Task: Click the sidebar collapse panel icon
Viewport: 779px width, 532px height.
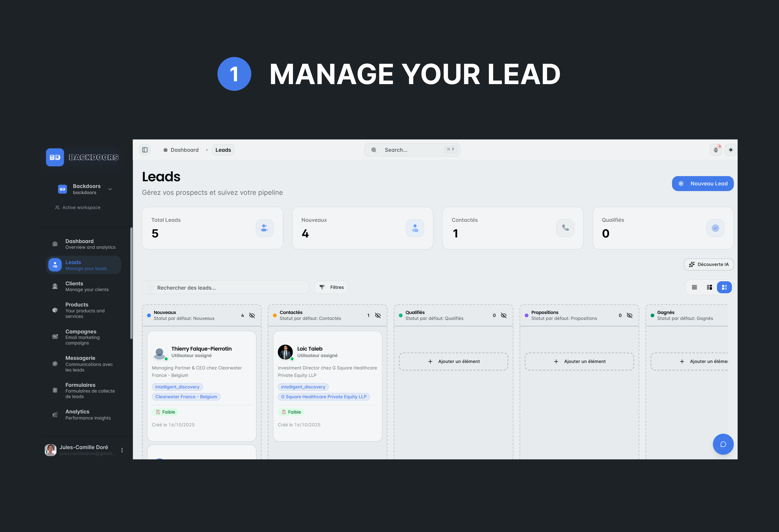Action: coord(145,150)
